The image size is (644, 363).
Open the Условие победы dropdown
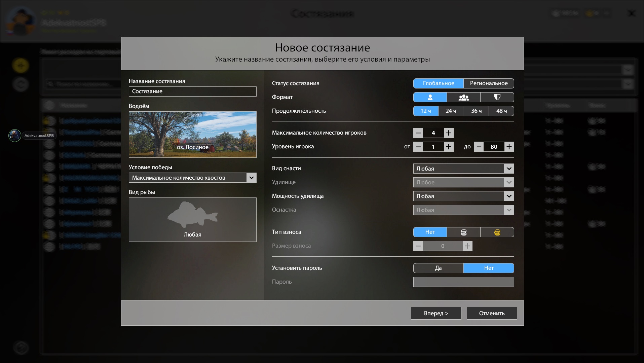click(192, 178)
